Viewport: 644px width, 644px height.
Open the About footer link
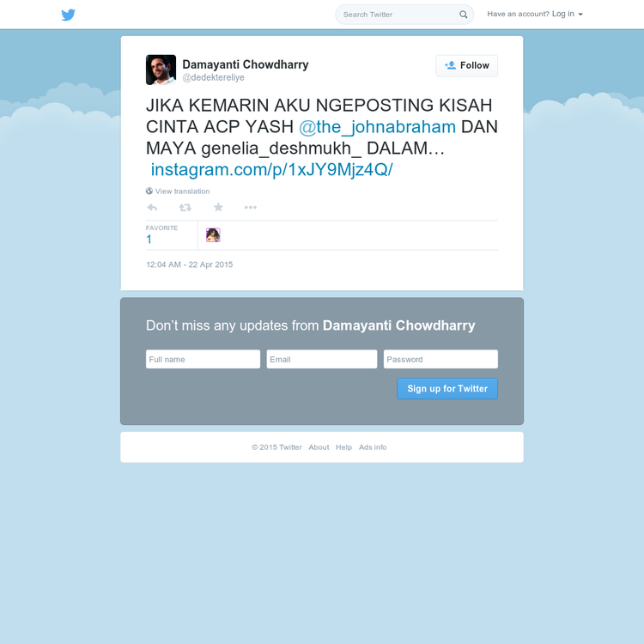pyautogui.click(x=319, y=447)
